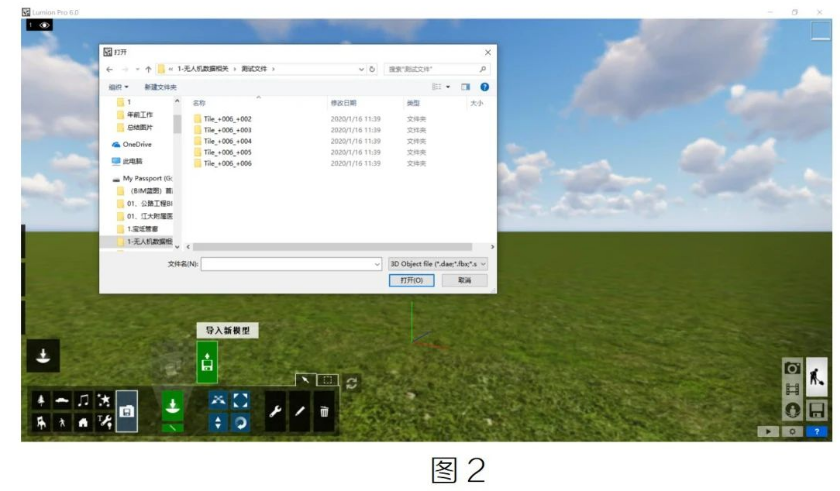Image resolution: width=840 pixels, height=491 pixels.
Task: Click the horizontal scrollbar in file list
Action: click(x=332, y=247)
